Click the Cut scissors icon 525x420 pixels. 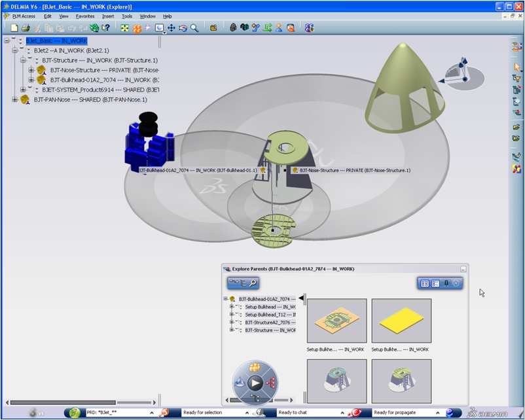point(37,28)
